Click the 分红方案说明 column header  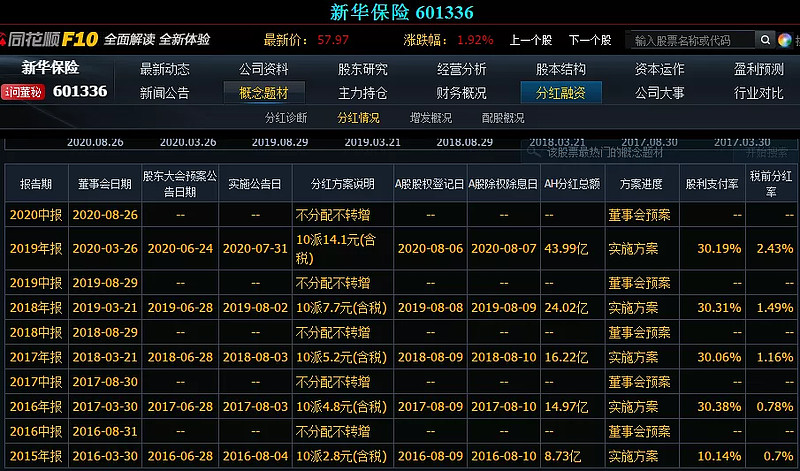point(343,184)
